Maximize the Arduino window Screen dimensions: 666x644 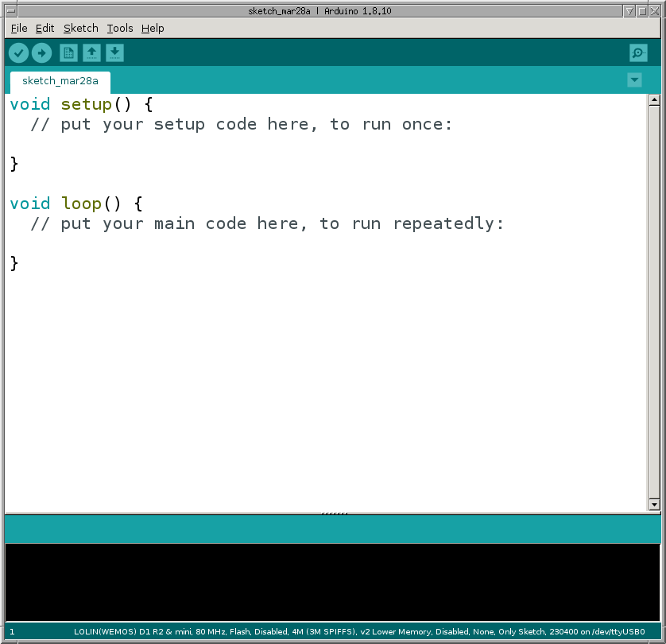(x=643, y=11)
